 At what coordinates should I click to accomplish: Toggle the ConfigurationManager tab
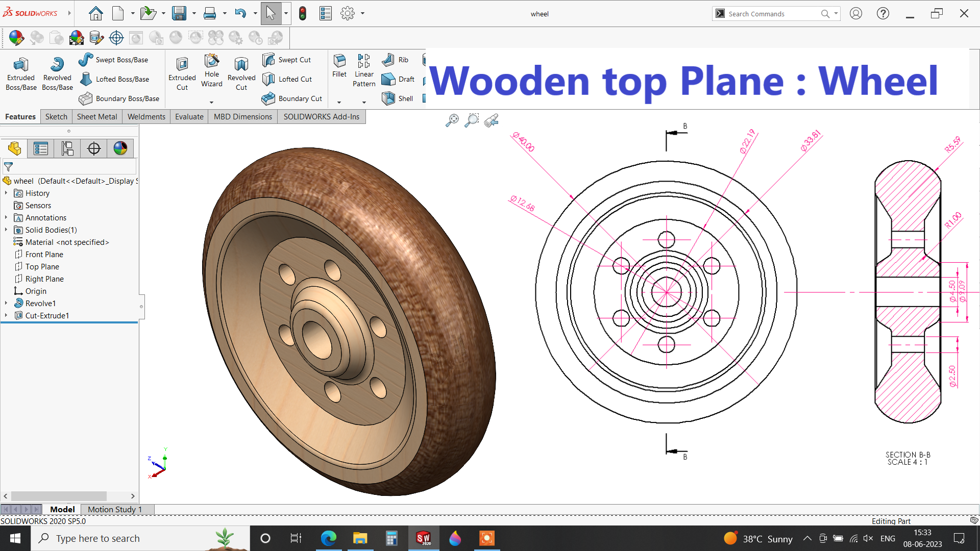click(67, 148)
